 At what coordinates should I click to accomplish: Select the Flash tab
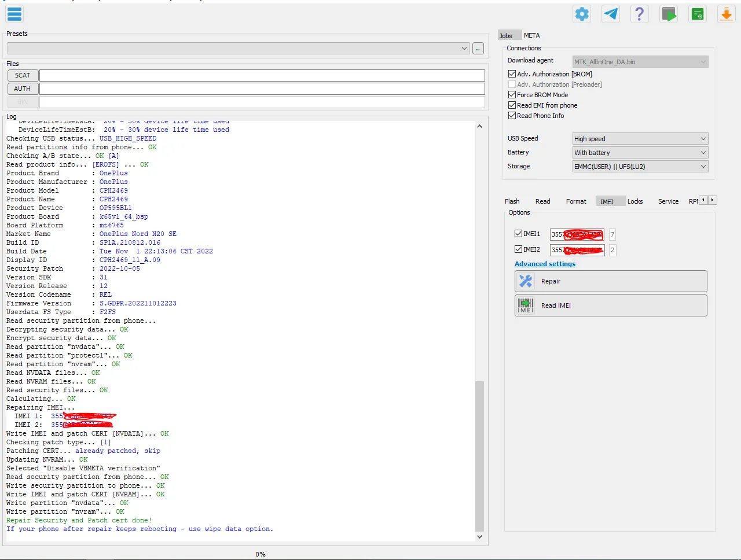click(x=512, y=201)
